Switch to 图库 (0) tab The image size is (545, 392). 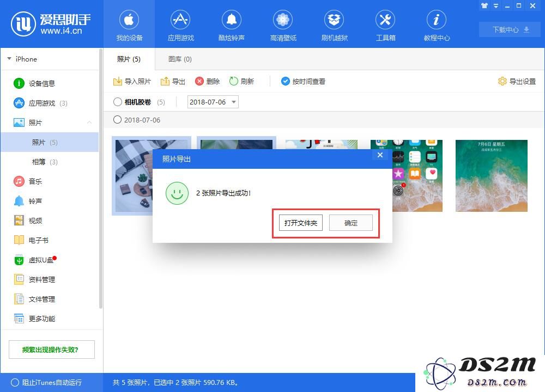[x=180, y=59]
